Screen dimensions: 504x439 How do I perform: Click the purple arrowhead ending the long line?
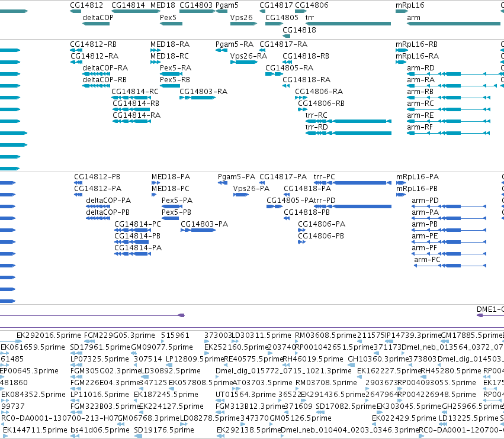(182, 315)
